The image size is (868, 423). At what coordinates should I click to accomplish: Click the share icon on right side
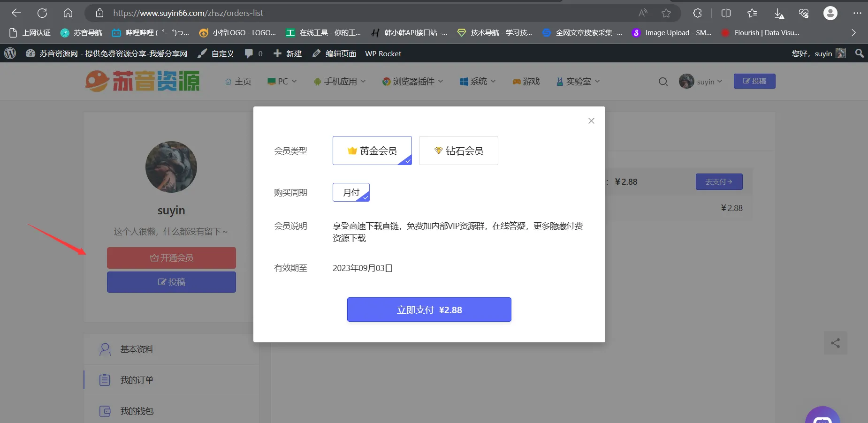click(835, 343)
